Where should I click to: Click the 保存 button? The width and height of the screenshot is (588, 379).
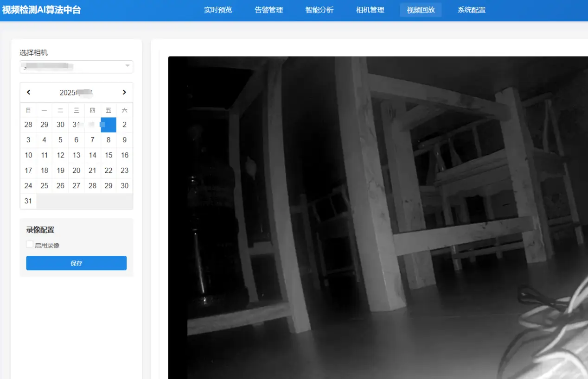coord(77,263)
